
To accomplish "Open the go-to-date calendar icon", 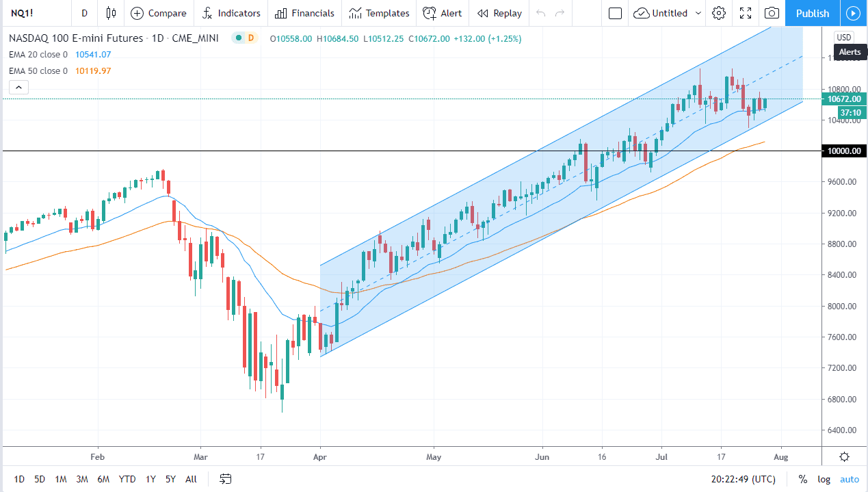I will 226,479.
